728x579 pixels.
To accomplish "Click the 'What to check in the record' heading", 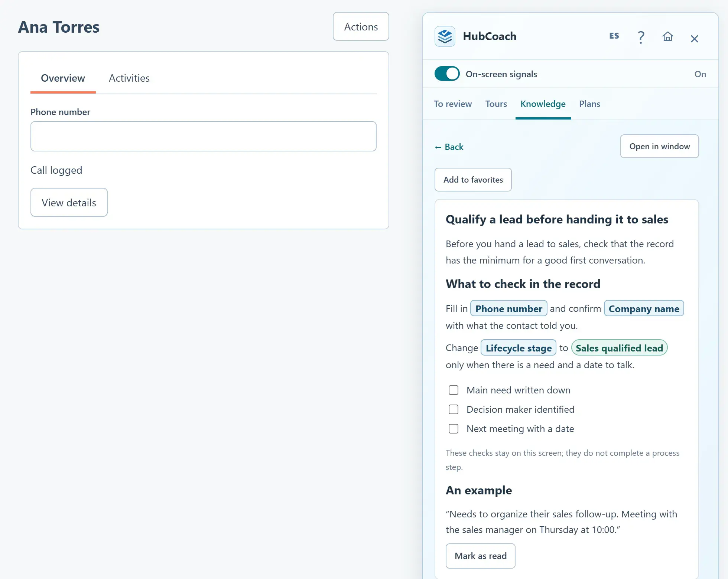I will coord(523,284).
